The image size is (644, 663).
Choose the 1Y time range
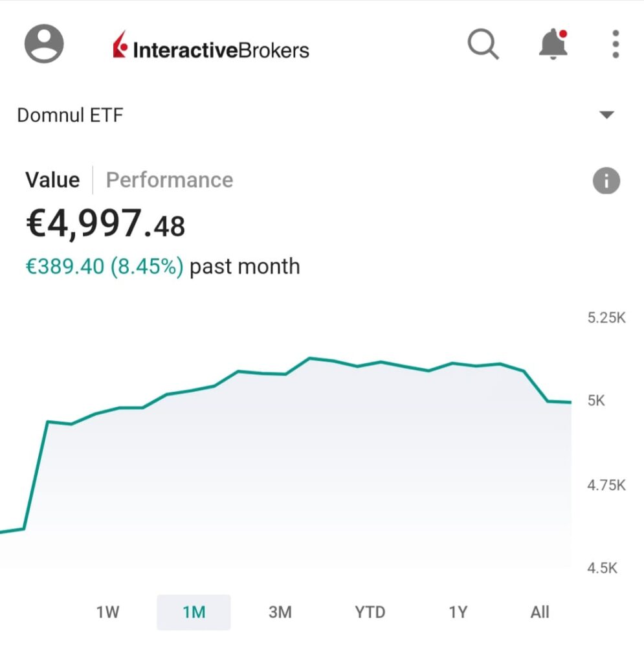pyautogui.click(x=458, y=612)
